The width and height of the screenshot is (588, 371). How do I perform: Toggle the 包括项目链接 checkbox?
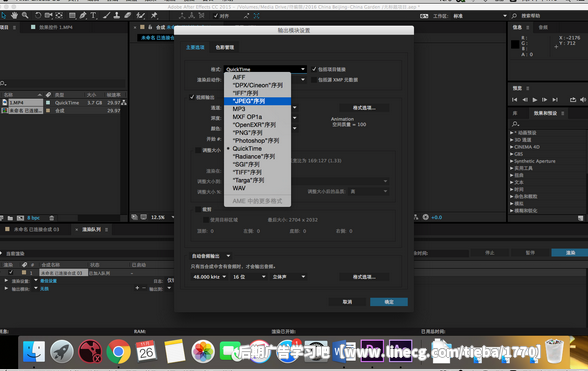pyautogui.click(x=314, y=69)
